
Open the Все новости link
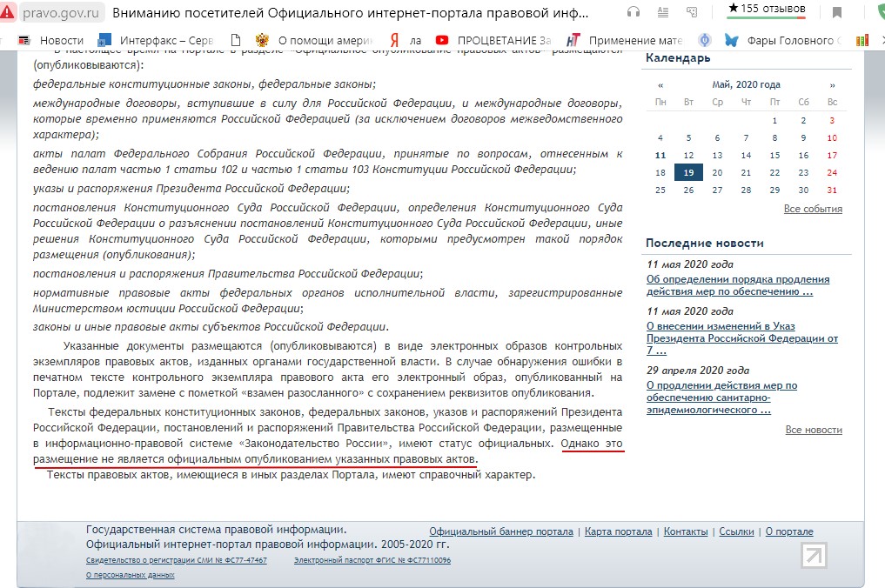[x=814, y=430]
